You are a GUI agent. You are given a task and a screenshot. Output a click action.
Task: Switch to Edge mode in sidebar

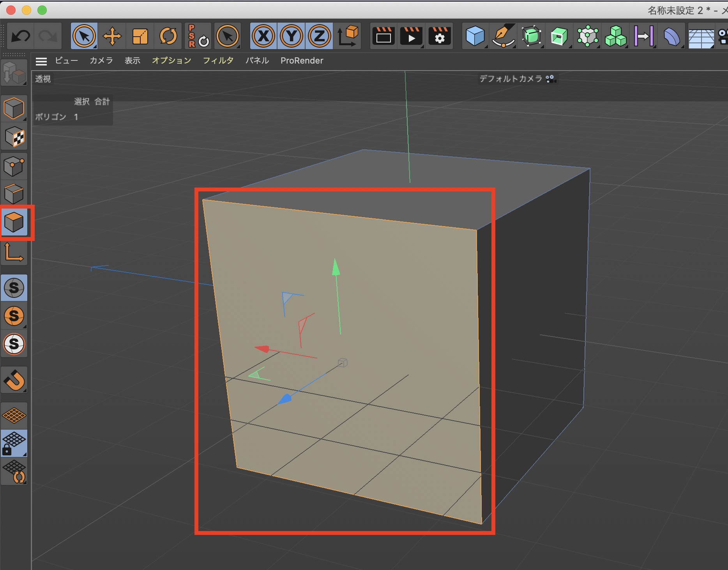coord(14,194)
